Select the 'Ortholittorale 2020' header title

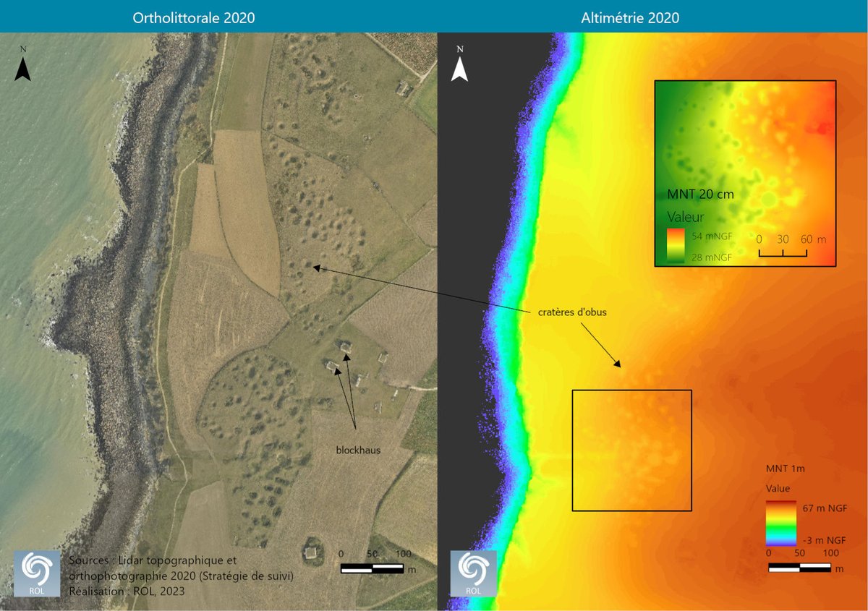pos(194,18)
